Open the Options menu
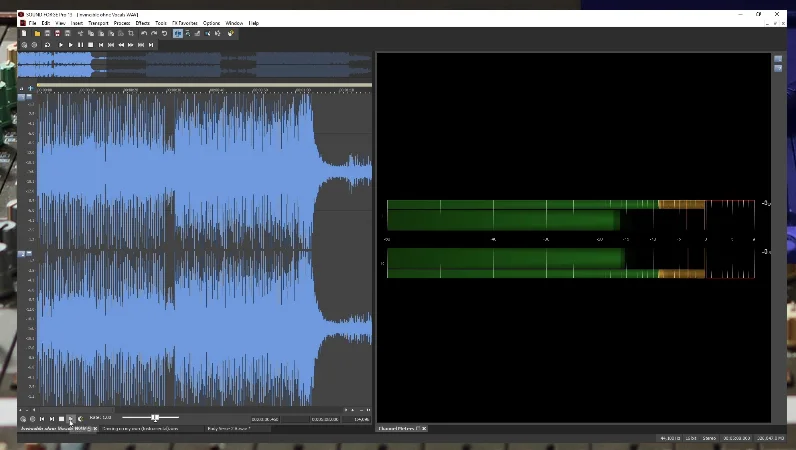796x450 pixels. [212, 23]
